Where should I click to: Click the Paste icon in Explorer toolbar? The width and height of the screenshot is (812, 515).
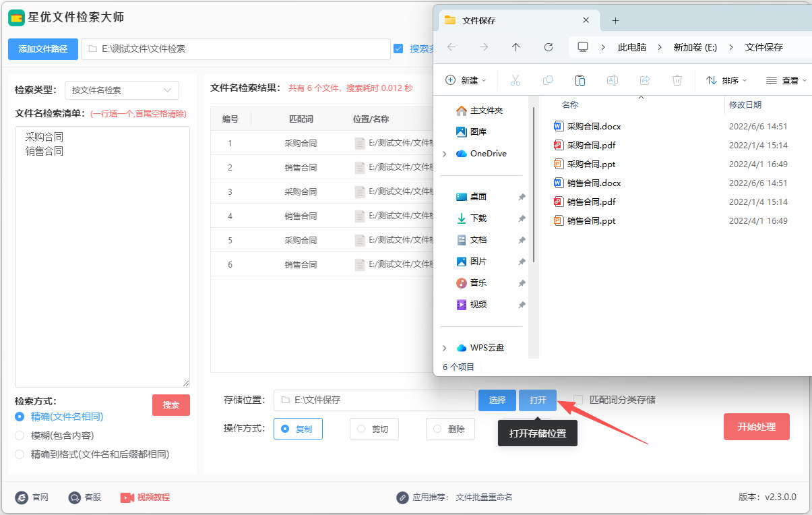[580, 80]
